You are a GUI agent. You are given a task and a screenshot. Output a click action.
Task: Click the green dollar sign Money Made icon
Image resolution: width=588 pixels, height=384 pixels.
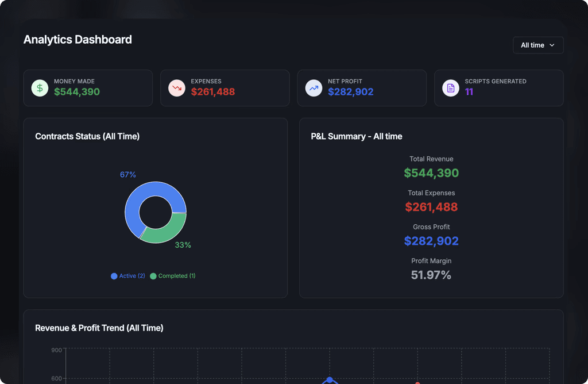(x=40, y=88)
